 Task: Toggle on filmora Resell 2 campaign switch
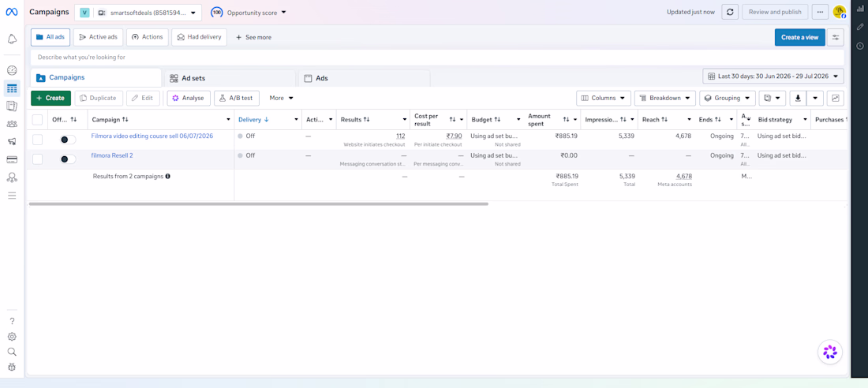(68, 159)
